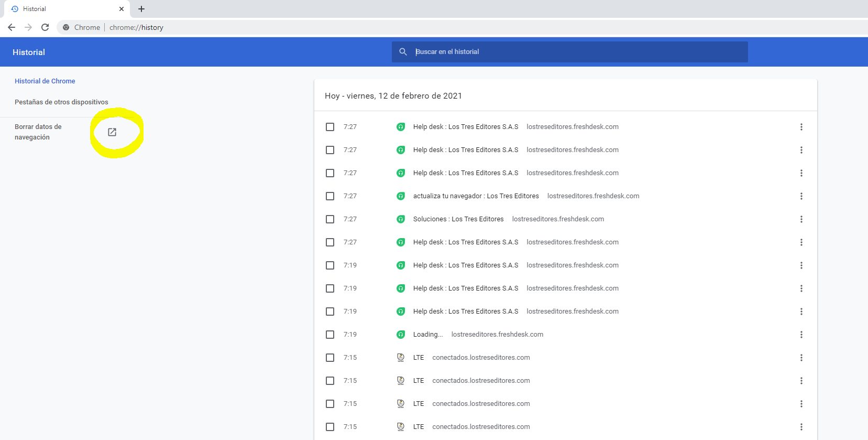This screenshot has height=440, width=868.
Task: Check the first 7:19 Help desk entry
Action: [330, 265]
